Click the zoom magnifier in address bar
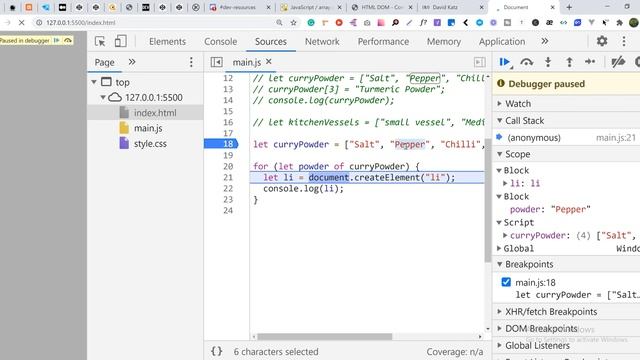This screenshot has width=640, height=360. tap(279, 22)
